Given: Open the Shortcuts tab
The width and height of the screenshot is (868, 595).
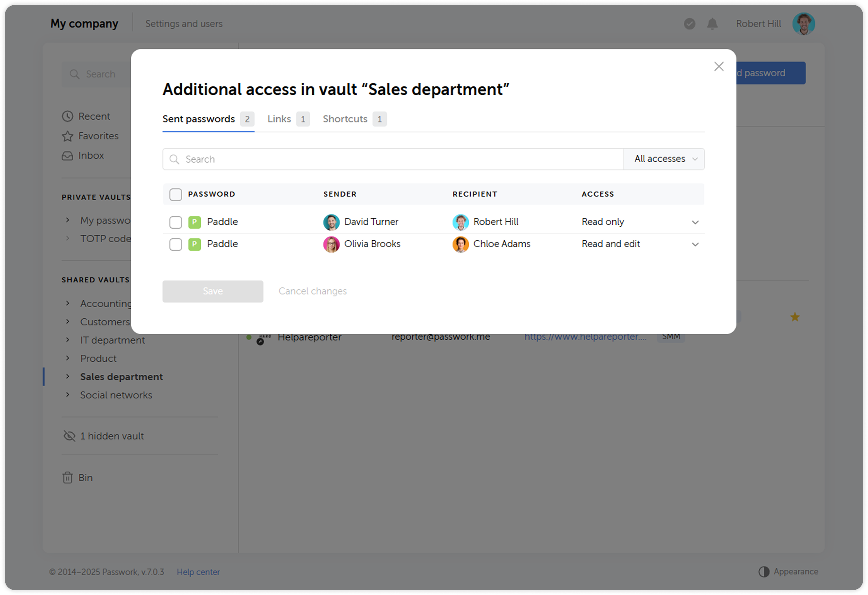Looking at the screenshot, I should point(345,119).
